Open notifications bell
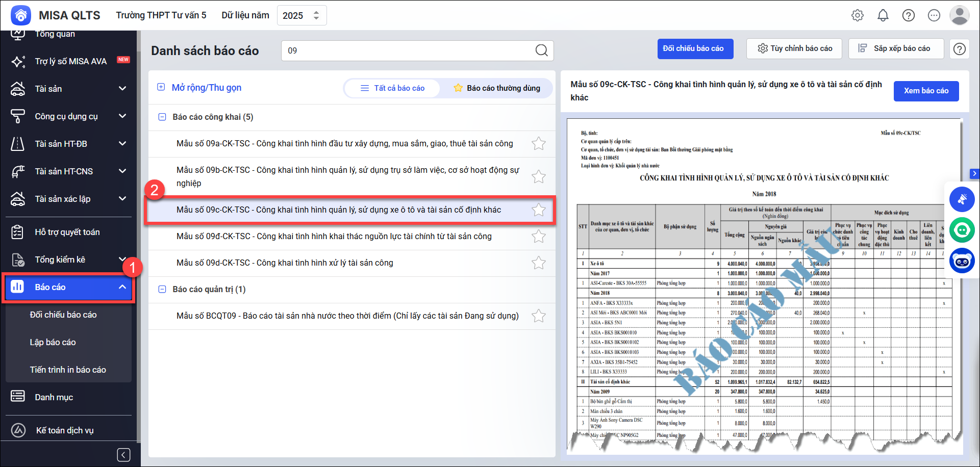Viewport: 980px width, 467px height. (883, 15)
